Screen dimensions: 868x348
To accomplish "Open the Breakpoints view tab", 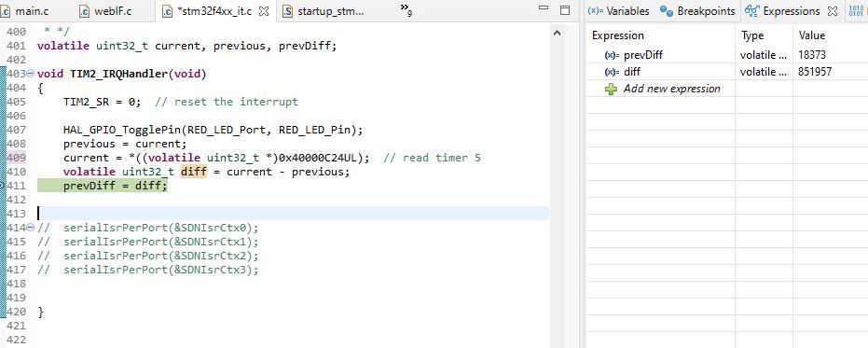I will click(697, 11).
